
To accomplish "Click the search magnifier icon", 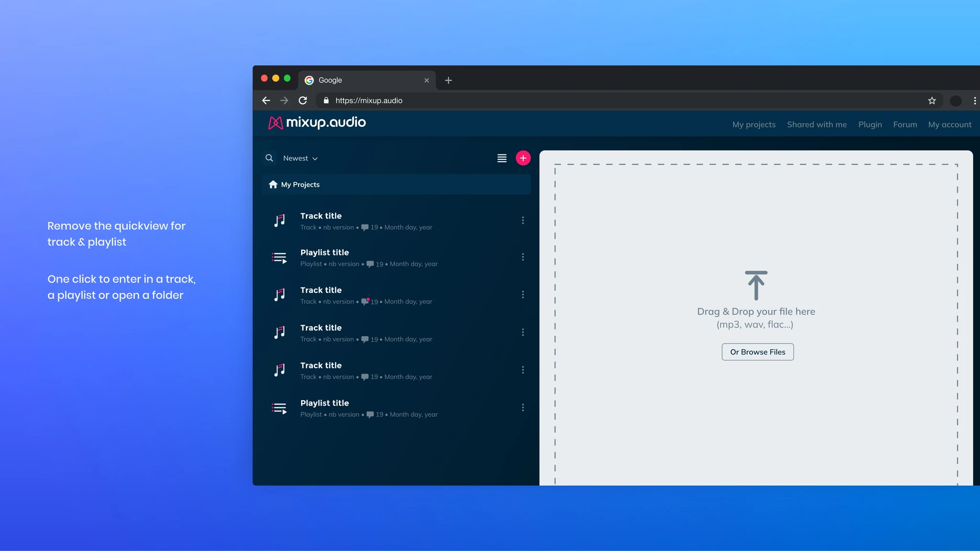I will pos(269,158).
